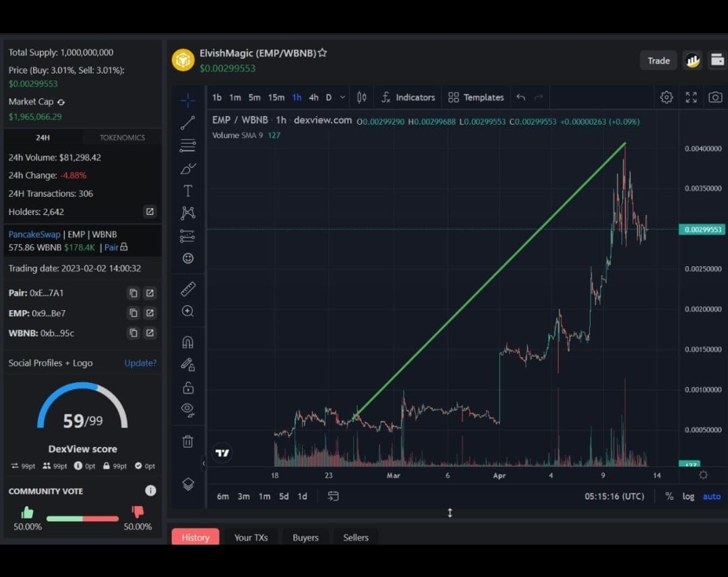Open the Sellers tab
This screenshot has width=728, height=577.
point(356,537)
